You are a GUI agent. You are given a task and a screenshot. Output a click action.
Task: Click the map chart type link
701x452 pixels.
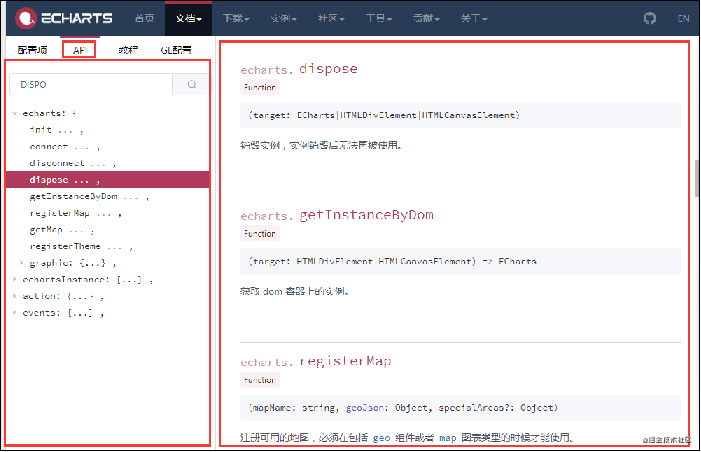pos(448,438)
